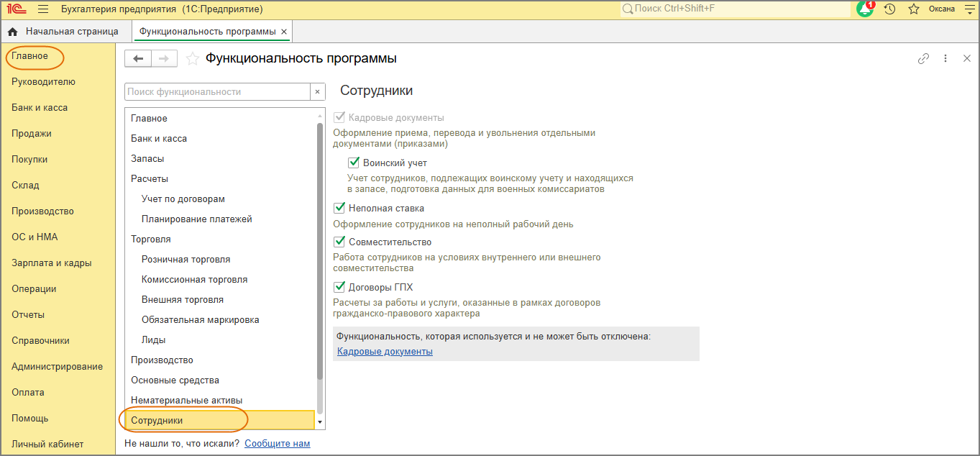Click the Сообщите нам link
The width and height of the screenshot is (980, 456).
coord(278,443)
